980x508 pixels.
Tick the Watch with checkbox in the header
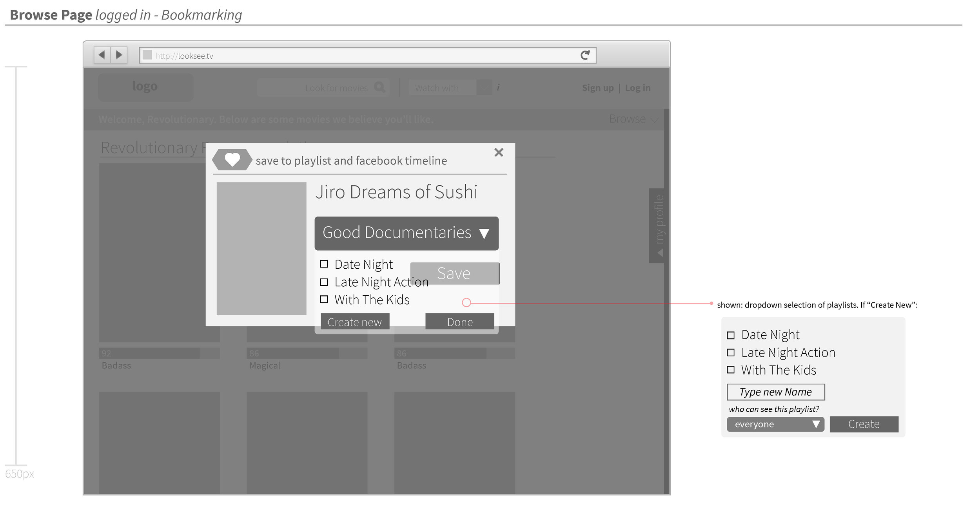484,87
